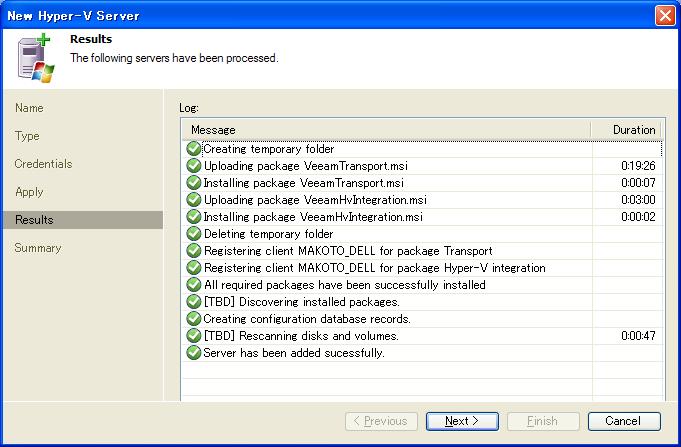Select 'Creating configuration database records.' row

click(423, 318)
